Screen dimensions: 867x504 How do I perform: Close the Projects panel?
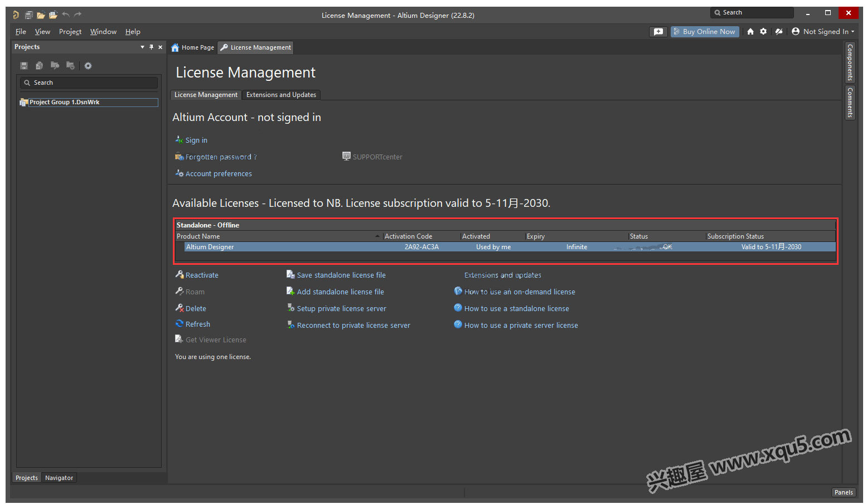click(x=161, y=47)
